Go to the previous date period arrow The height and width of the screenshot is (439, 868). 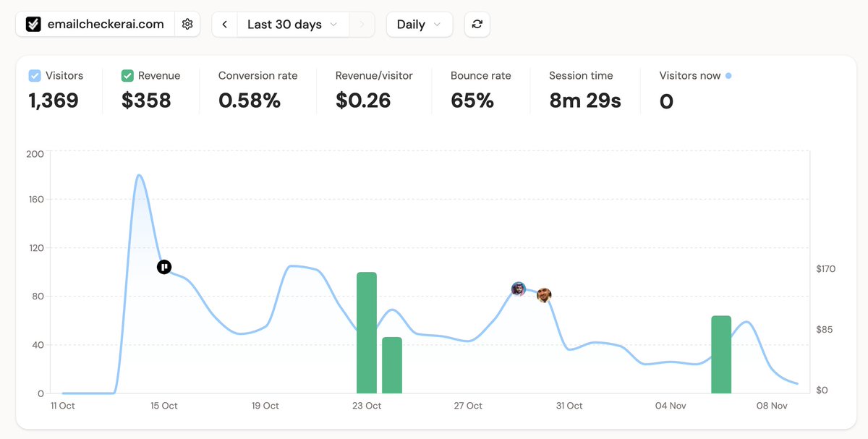click(224, 24)
